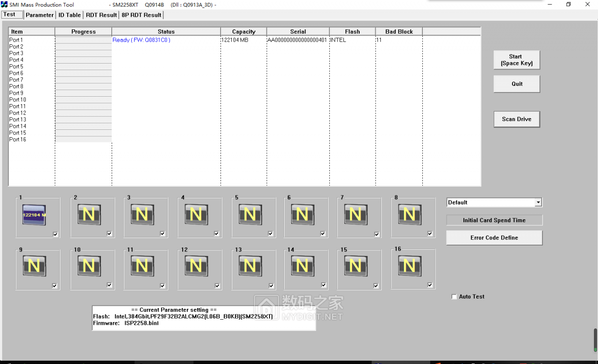Click the port 15 empty slot icon
Viewport: 598px width, 364px height.
pos(356,266)
